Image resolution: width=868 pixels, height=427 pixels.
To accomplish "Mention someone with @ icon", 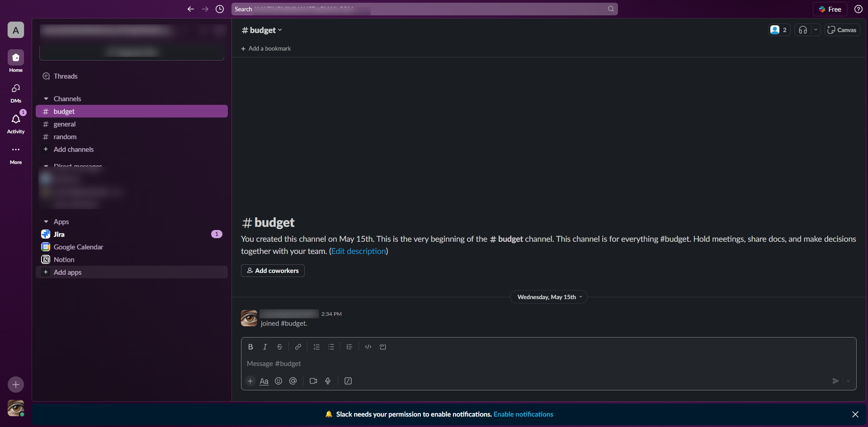I will click(x=293, y=381).
